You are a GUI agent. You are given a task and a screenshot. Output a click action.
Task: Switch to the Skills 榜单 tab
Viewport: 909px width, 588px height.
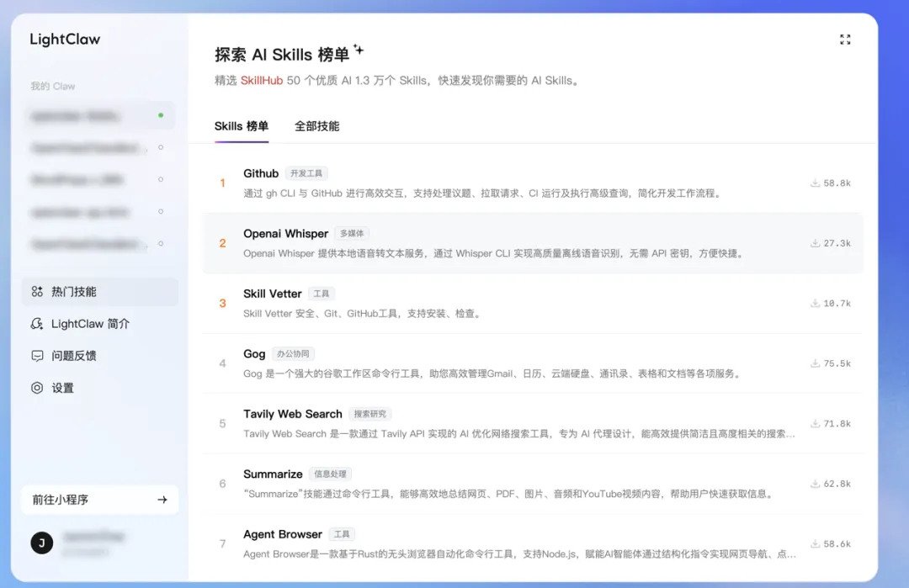click(242, 126)
